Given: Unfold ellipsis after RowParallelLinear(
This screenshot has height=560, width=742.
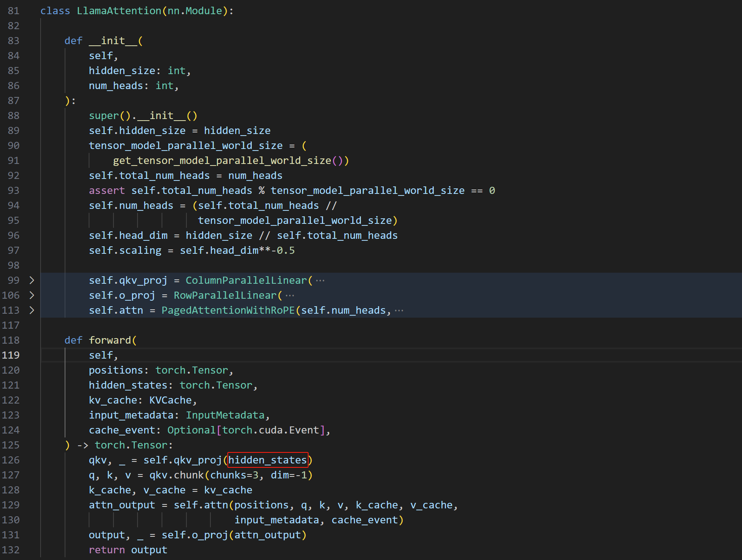Looking at the screenshot, I should pyautogui.click(x=290, y=296).
